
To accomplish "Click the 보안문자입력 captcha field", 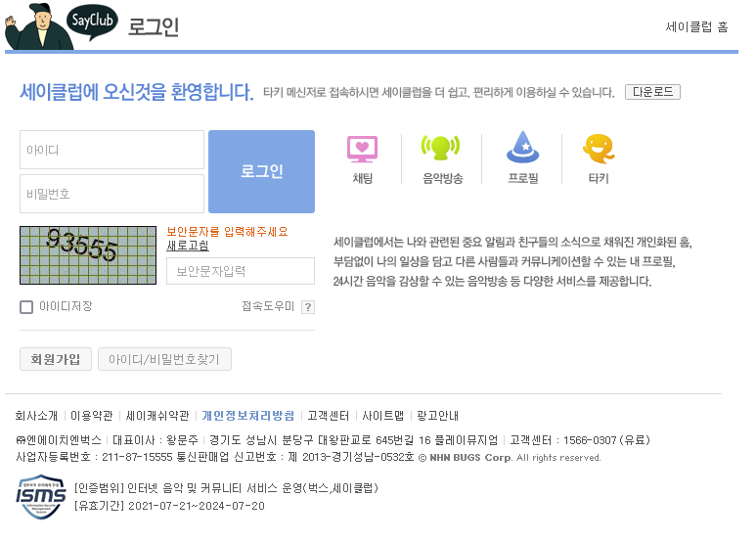I will click(x=241, y=271).
